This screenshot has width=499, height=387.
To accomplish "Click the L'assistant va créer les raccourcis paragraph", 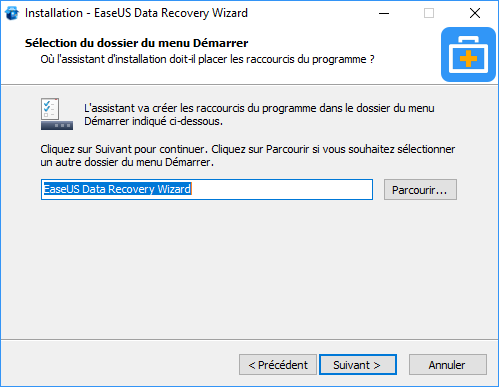I will point(259,115).
